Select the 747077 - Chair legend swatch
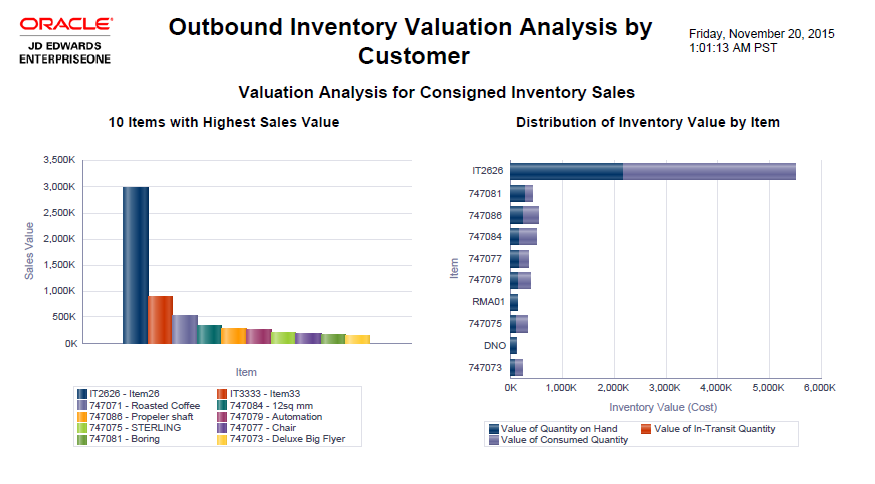Screen dimensions: 875x484 [x=222, y=428]
